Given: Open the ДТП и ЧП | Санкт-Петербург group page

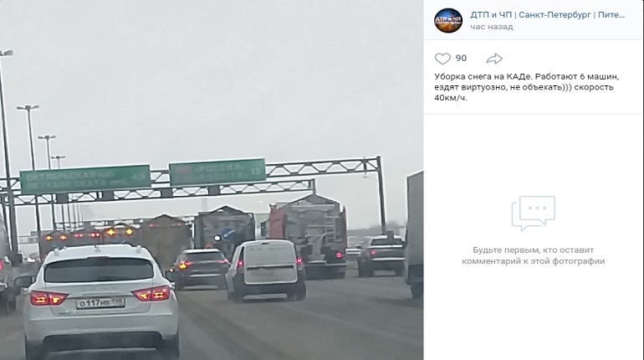Looking at the screenshot, I should coord(548,15).
